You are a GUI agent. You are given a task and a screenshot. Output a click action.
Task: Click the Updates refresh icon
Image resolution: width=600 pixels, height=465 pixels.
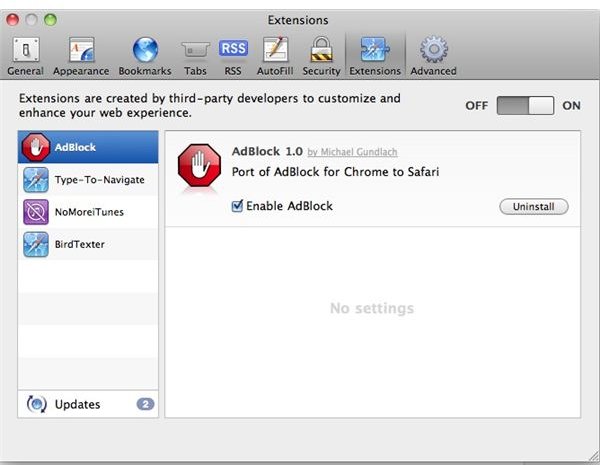[x=36, y=404]
